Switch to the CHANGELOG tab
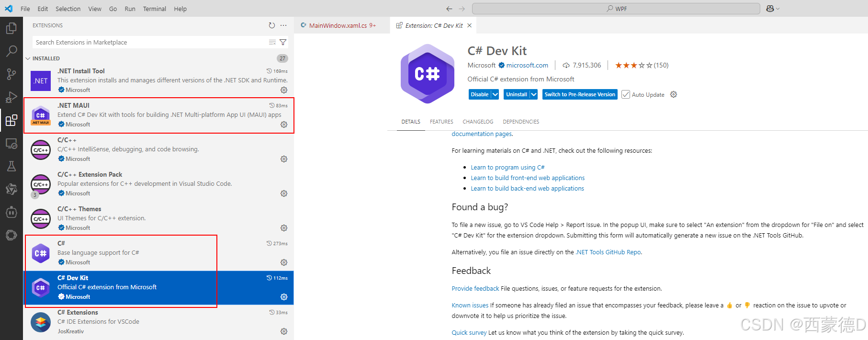The image size is (868, 340). (478, 122)
